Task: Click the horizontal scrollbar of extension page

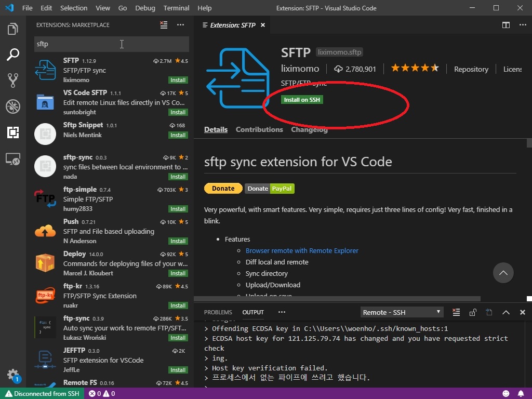Action: (x=337, y=299)
